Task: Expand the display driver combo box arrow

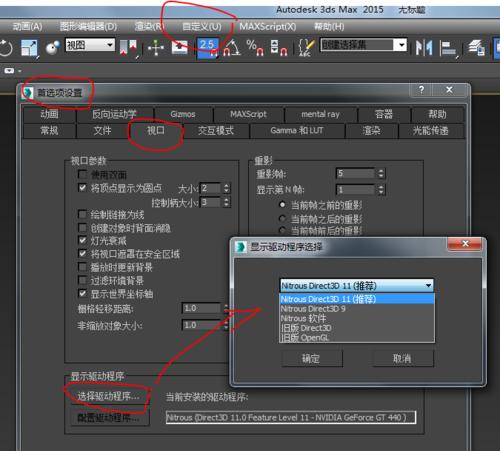Action: click(428, 286)
